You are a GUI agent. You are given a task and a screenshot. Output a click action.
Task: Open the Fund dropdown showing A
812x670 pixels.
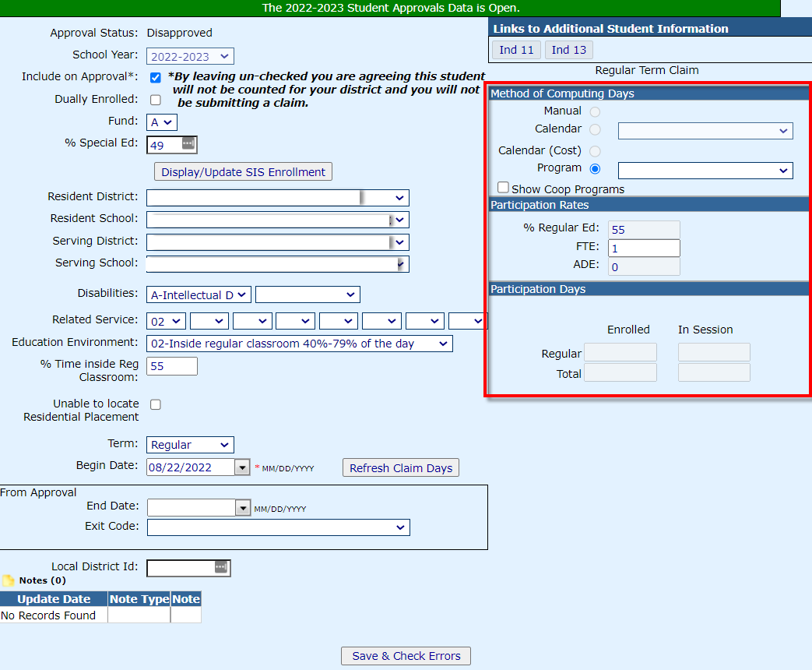tap(162, 122)
